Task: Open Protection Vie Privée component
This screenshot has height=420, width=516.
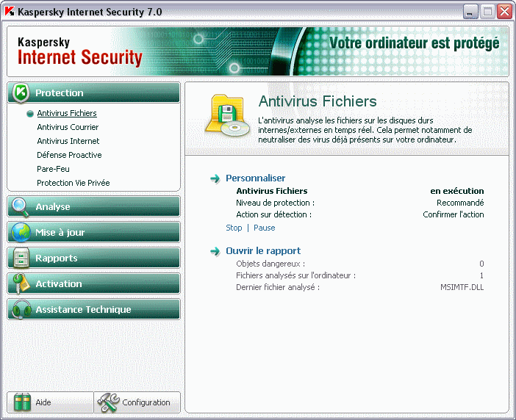Action: [x=74, y=183]
